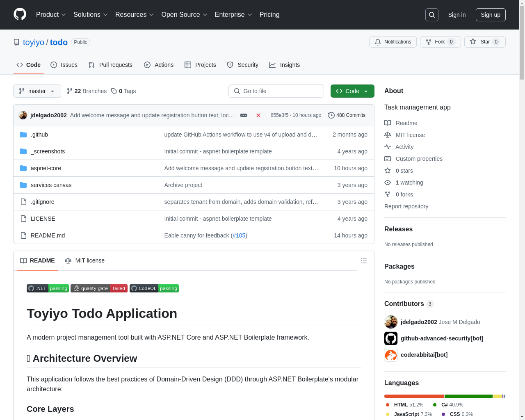Open commit 655e3f5 hash link
This screenshot has height=420, width=525.
click(x=279, y=115)
